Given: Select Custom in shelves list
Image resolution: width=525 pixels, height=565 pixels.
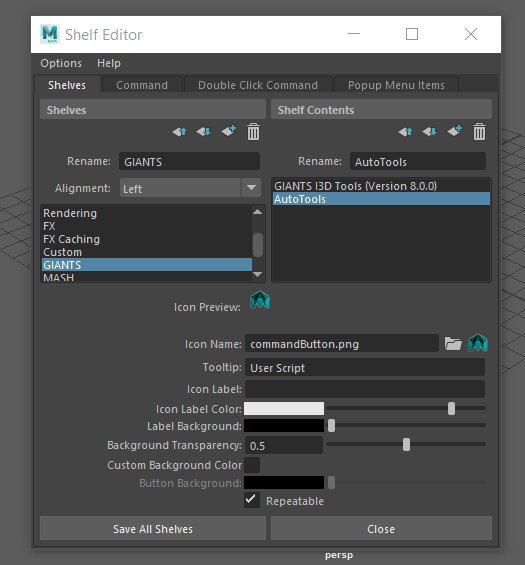Looking at the screenshot, I should point(147,252).
